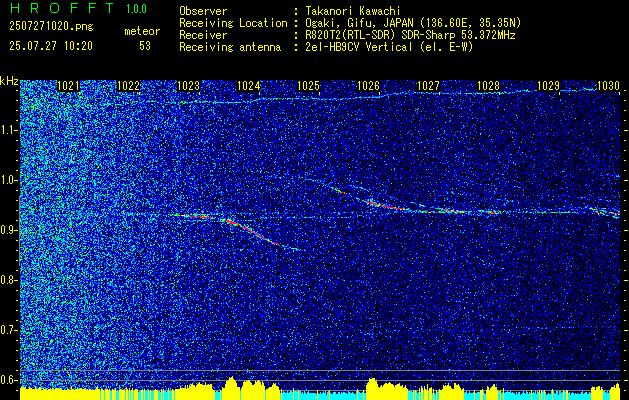Screen dimensions: 629x400
Task: Click the observer name Takanori Kawachi
Action: point(353,11)
